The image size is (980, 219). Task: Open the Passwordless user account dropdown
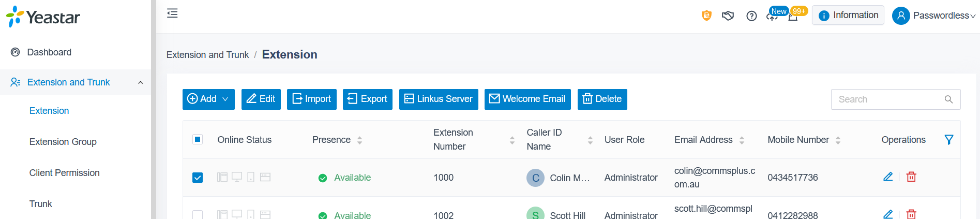(x=934, y=16)
